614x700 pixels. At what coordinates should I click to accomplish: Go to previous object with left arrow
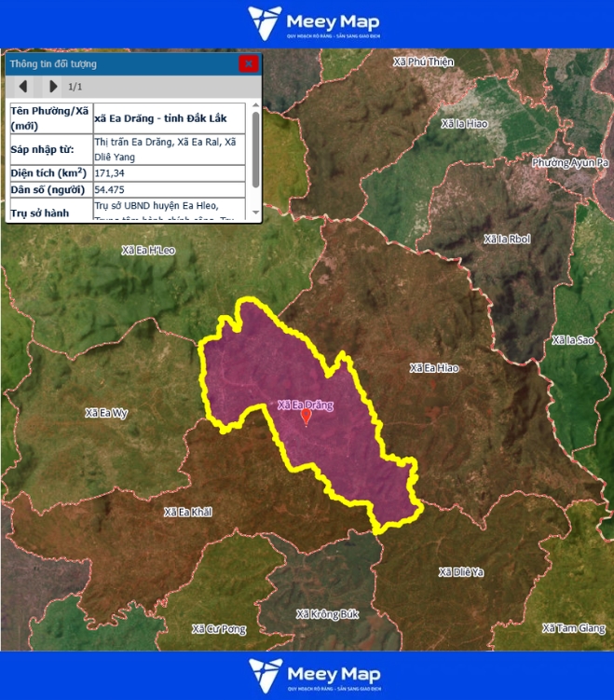(23, 87)
